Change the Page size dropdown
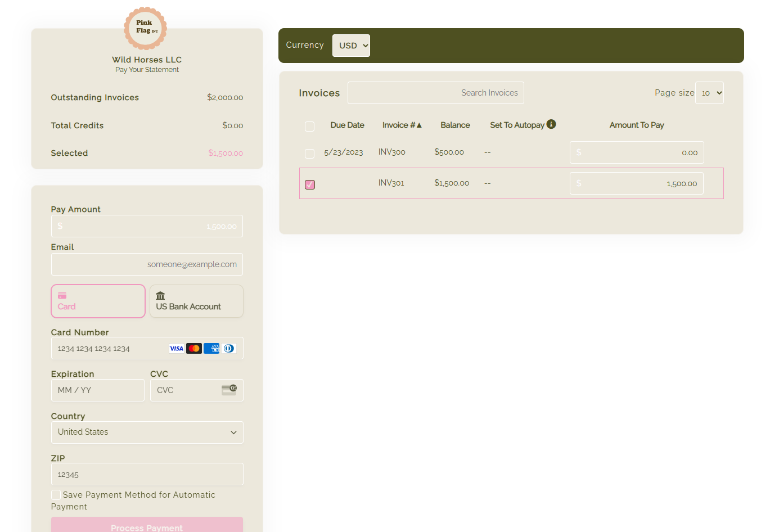 pos(709,93)
